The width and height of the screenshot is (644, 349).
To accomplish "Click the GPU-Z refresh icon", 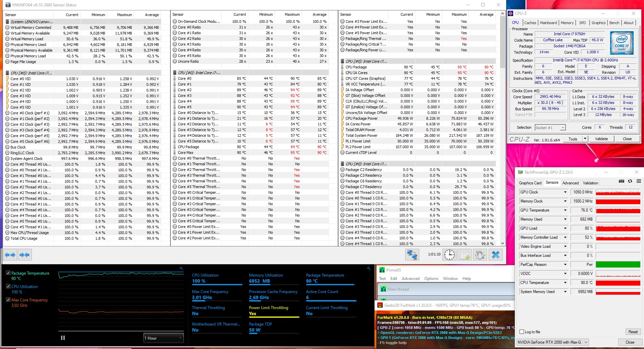I will (x=630, y=181).
